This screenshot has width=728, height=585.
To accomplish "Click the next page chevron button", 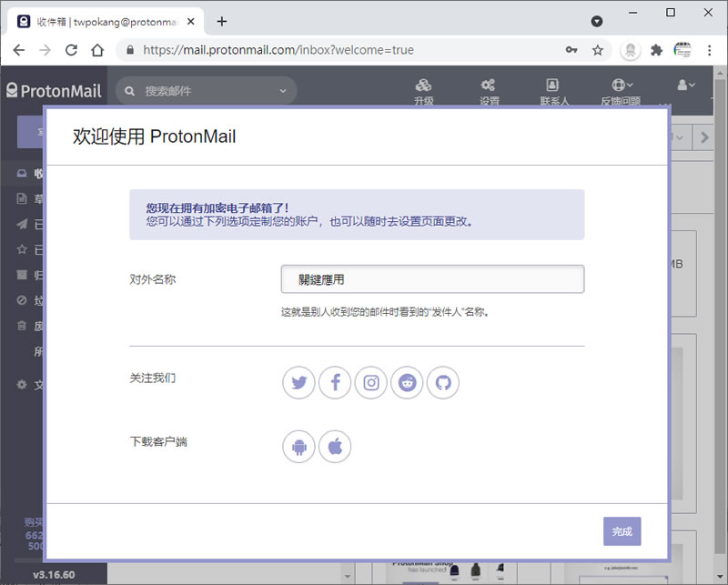I will click(x=703, y=137).
